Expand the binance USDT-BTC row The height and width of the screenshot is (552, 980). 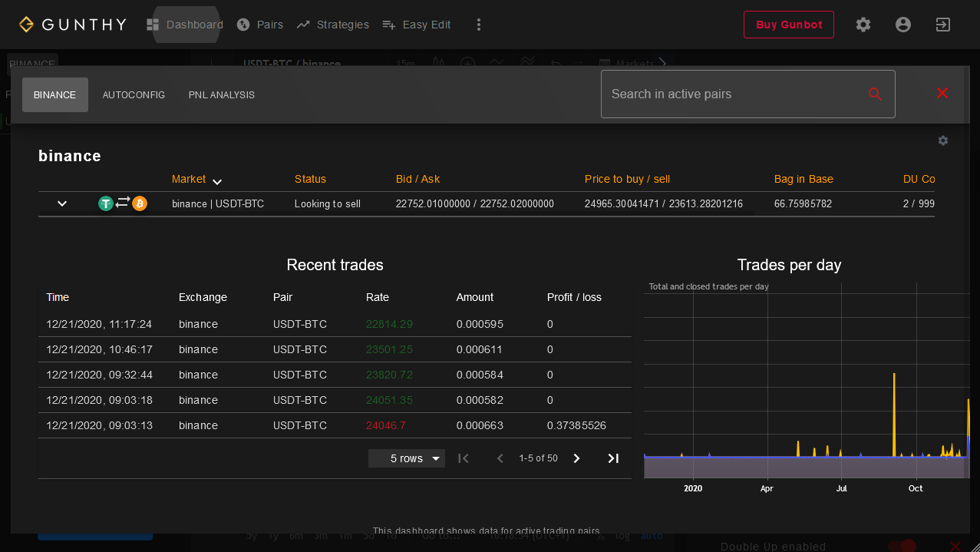click(x=62, y=203)
